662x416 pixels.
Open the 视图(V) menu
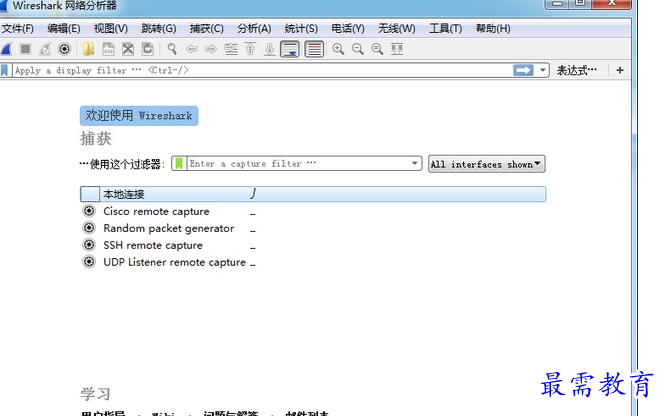click(x=111, y=29)
